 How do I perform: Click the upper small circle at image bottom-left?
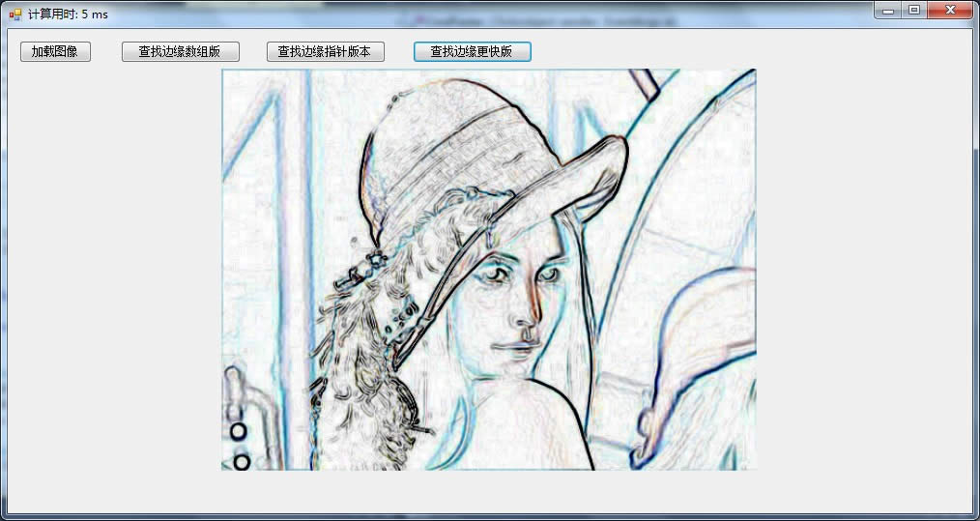239,431
